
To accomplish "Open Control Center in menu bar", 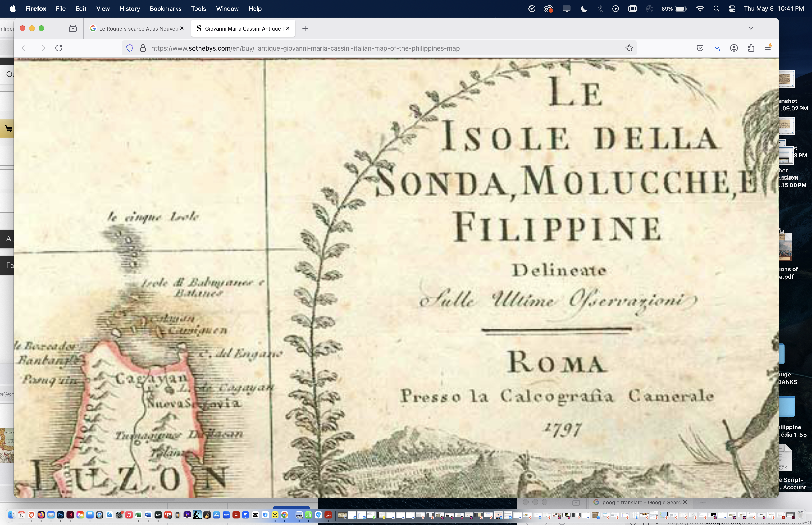I will pyautogui.click(x=732, y=8).
